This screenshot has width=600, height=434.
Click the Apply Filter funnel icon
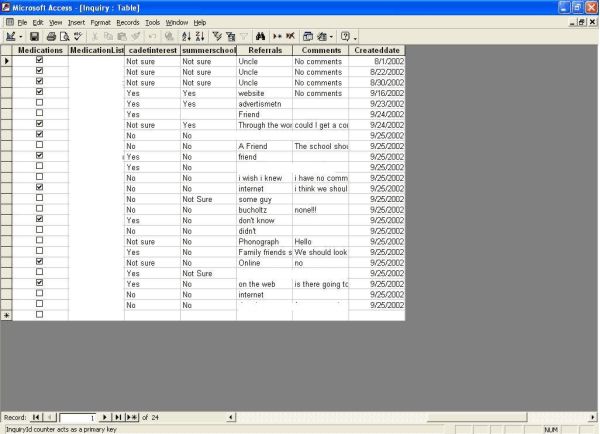(x=244, y=36)
